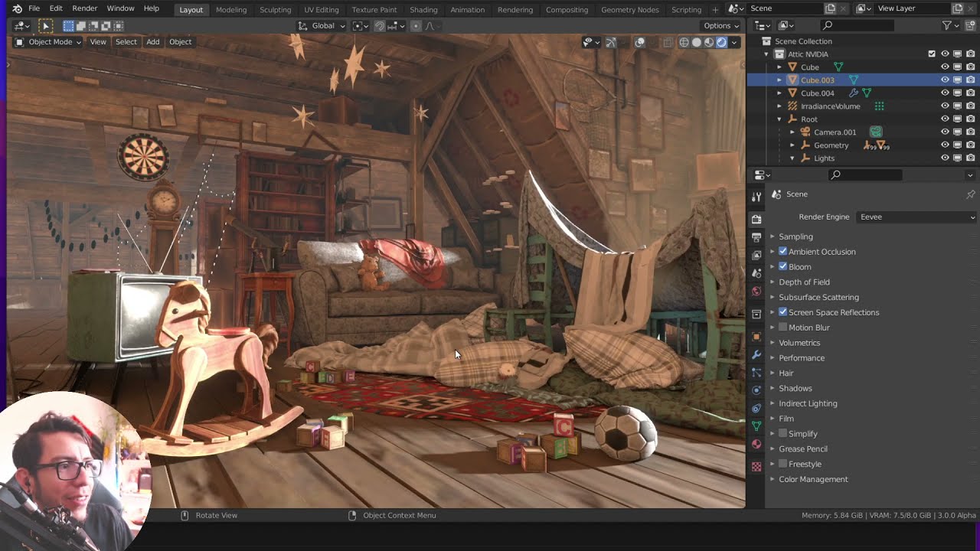This screenshot has height=551, width=980.
Task: Open the viewport Select menu
Action: point(126,42)
